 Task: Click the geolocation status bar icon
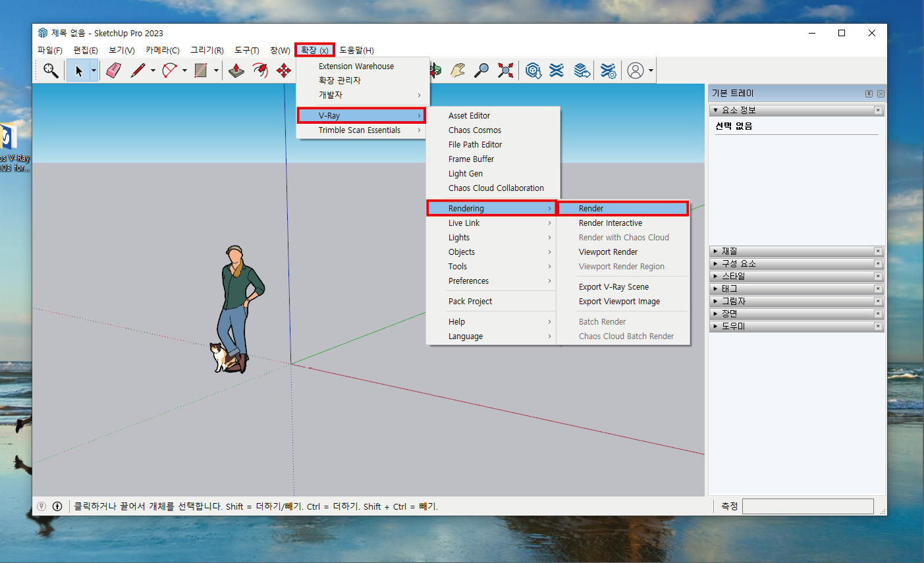(x=41, y=506)
